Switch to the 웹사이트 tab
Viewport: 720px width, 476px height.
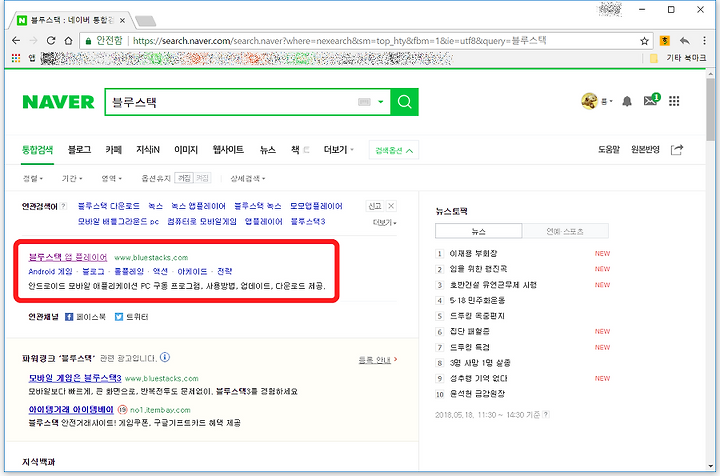(228, 150)
